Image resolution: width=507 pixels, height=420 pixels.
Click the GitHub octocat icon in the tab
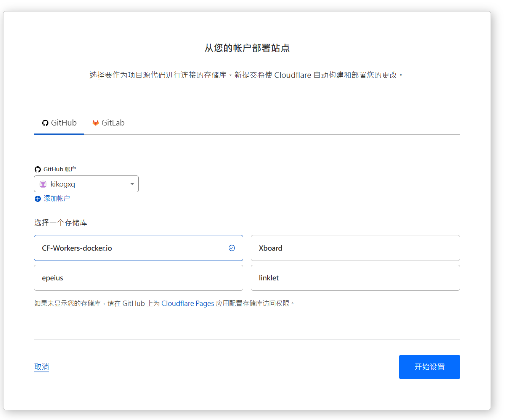pos(45,123)
